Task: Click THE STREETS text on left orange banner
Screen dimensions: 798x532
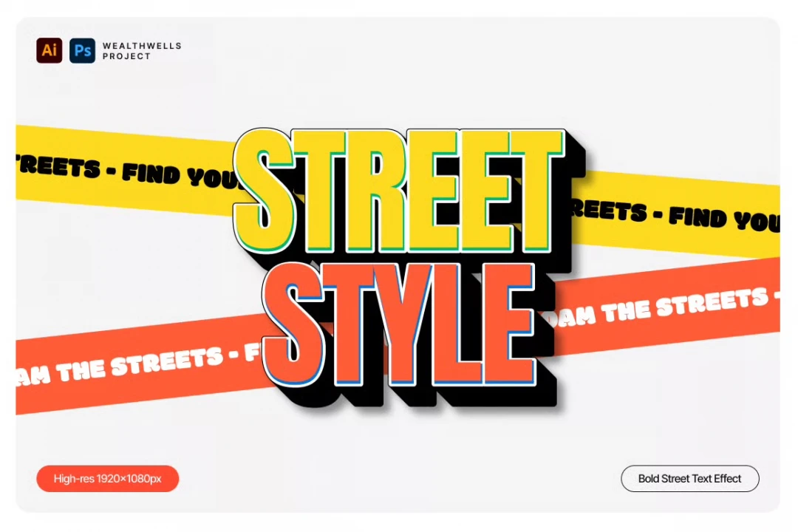Action: coord(140,364)
